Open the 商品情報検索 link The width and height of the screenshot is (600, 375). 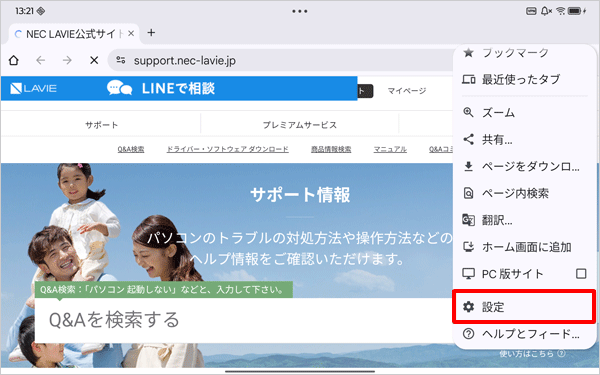click(x=331, y=149)
